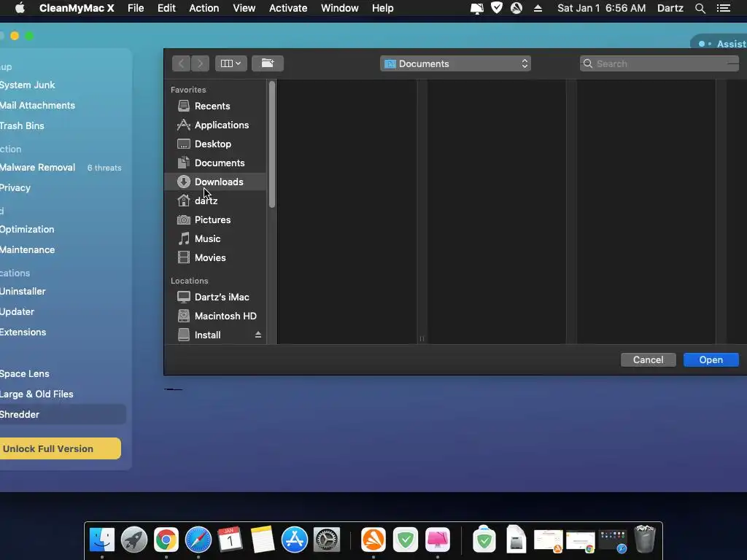The height and width of the screenshot is (560, 747).
Task: Eject the Install volume
Action: [258, 335]
